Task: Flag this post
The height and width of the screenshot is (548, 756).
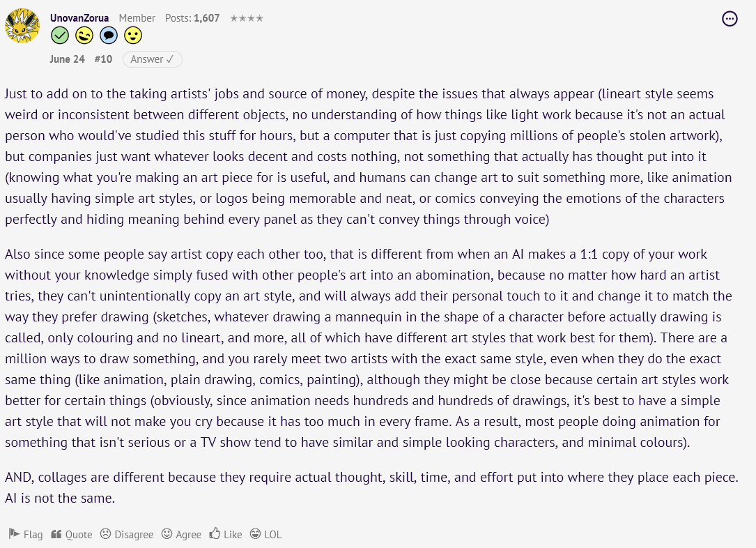Action: [x=26, y=534]
